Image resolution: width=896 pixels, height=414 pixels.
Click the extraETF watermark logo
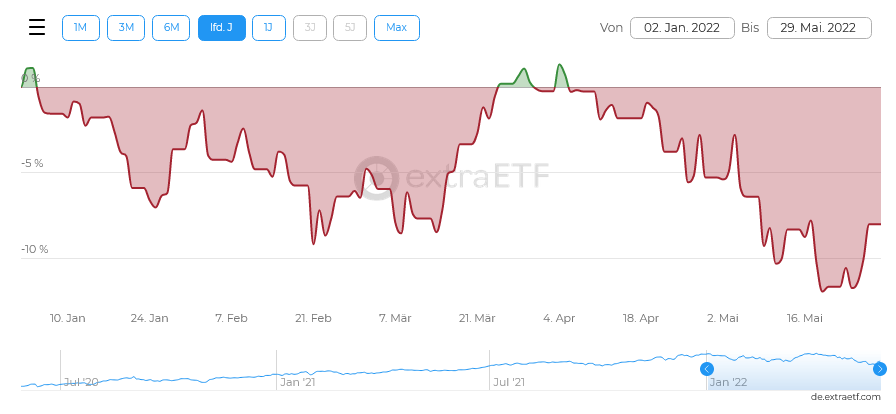tap(453, 177)
